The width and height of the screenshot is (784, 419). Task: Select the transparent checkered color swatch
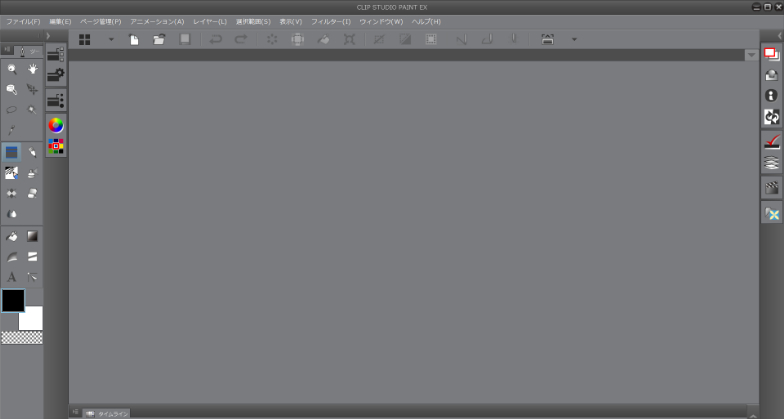coord(22,338)
